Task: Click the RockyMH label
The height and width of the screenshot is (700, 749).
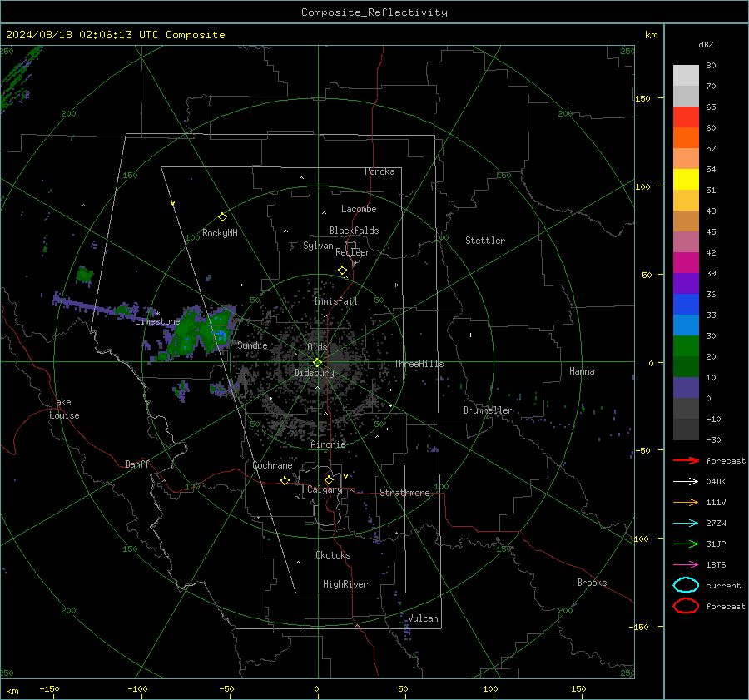Action: pos(220,233)
